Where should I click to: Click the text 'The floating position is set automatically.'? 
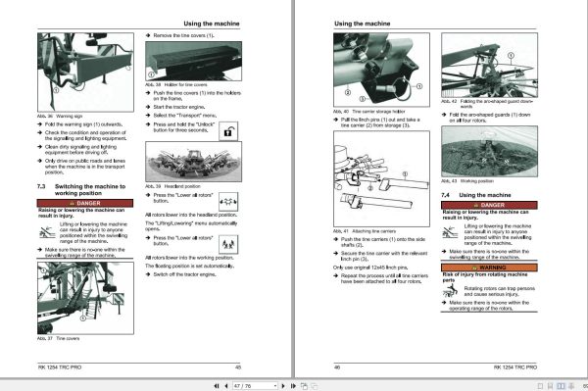pyautogui.click(x=190, y=267)
